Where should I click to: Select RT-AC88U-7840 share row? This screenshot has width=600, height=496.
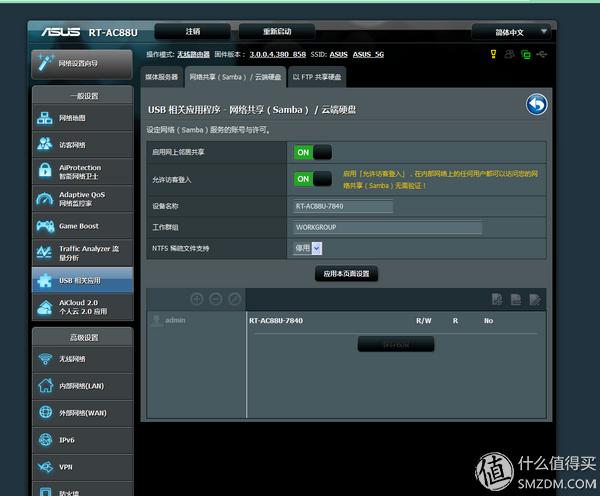tap(276, 321)
